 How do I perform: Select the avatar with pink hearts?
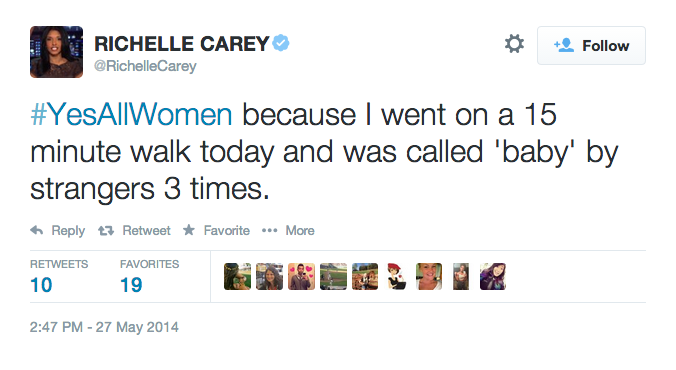point(301,276)
